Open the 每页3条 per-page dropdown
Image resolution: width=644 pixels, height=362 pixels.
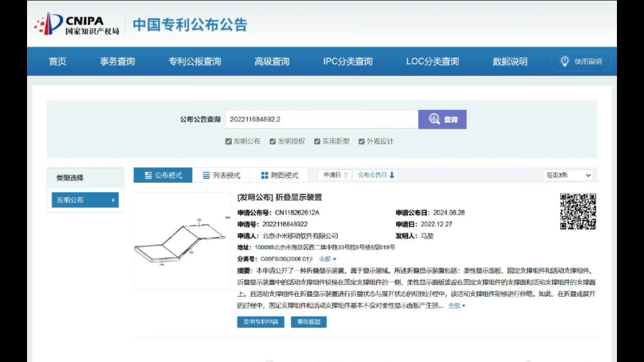pyautogui.click(x=567, y=175)
